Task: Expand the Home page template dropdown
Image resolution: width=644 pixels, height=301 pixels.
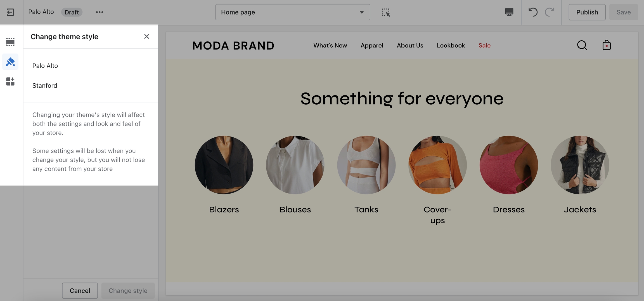Action: (x=293, y=12)
